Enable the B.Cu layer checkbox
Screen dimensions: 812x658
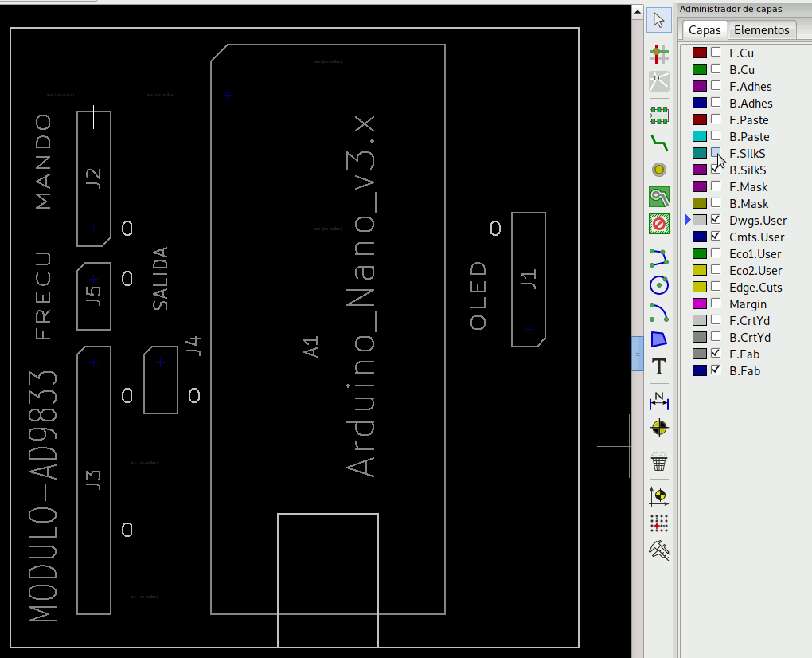[x=716, y=69]
